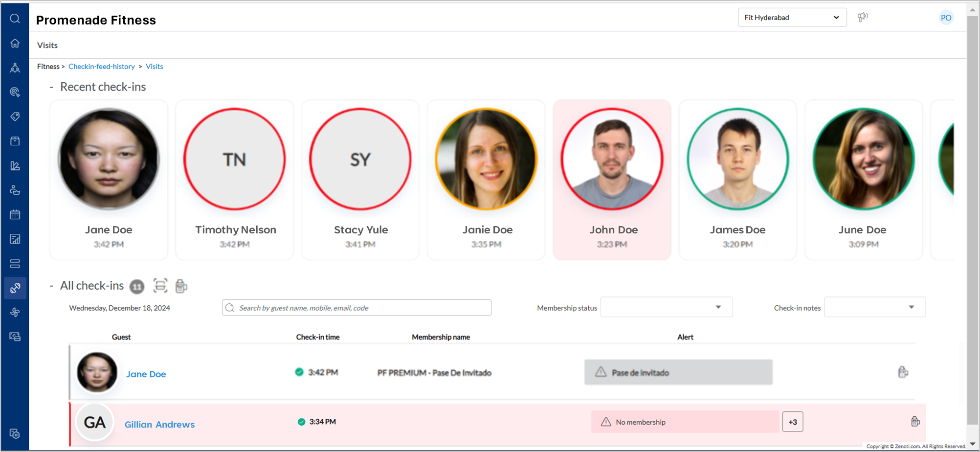The height and width of the screenshot is (452, 980).
Task: Open the Membership status dropdown
Action: coord(667,307)
